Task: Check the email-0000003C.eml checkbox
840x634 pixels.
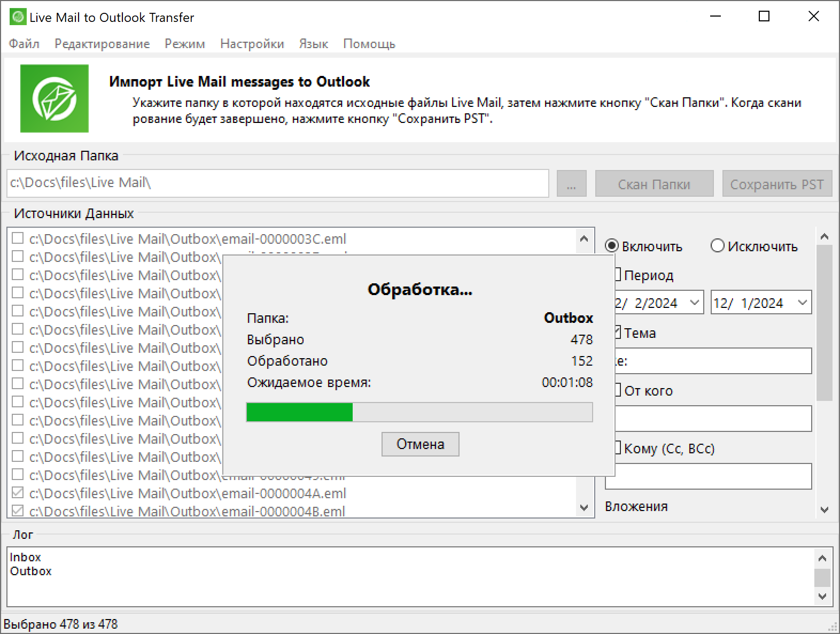Action: [18, 238]
